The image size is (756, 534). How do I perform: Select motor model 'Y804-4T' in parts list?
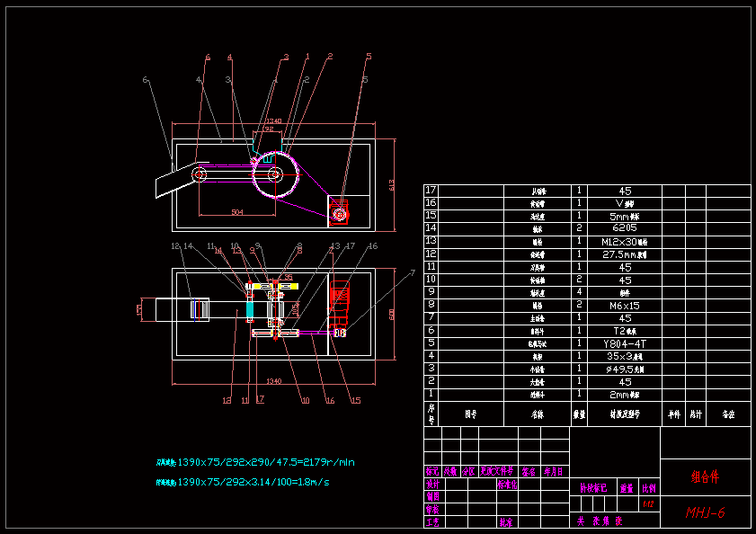pyautogui.click(x=625, y=344)
